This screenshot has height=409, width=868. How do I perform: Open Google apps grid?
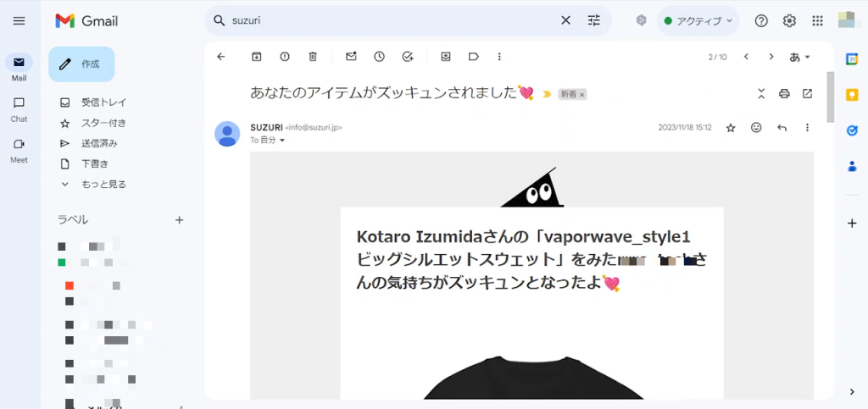pos(817,21)
